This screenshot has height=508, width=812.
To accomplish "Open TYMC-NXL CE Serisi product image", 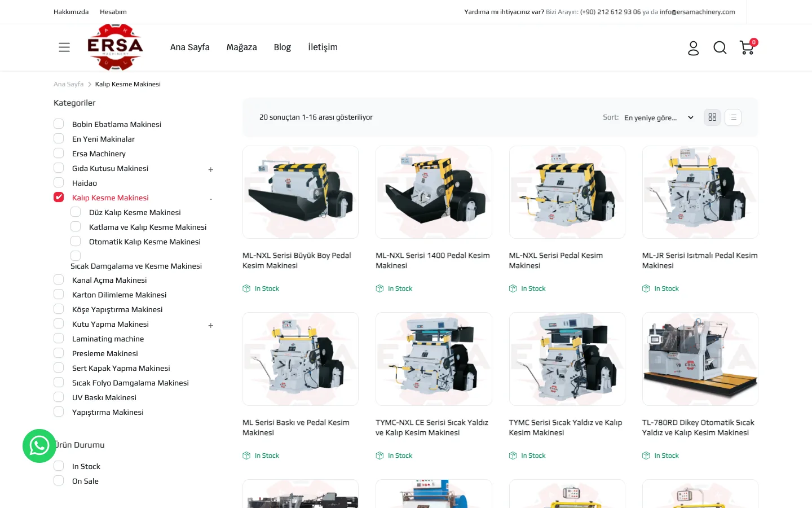I will (x=434, y=359).
